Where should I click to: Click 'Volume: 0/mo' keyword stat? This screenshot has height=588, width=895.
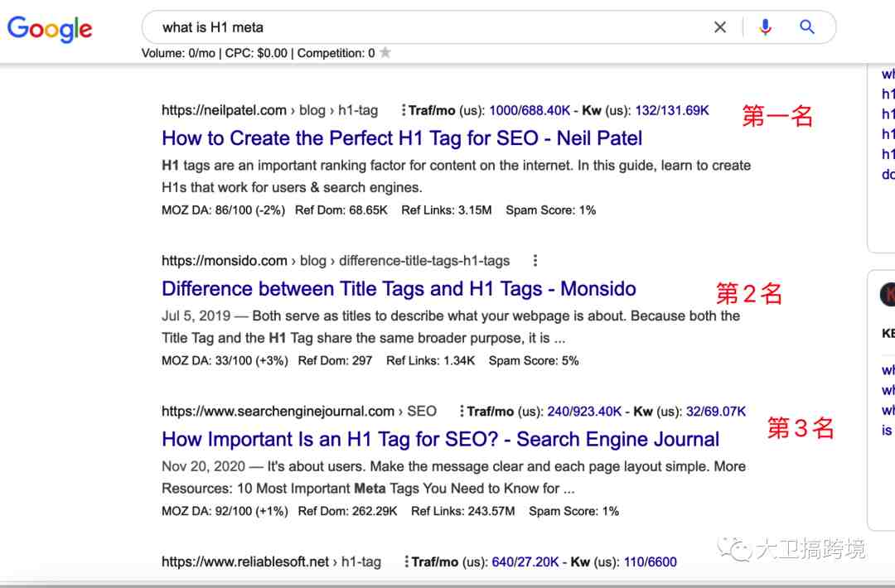pos(179,53)
